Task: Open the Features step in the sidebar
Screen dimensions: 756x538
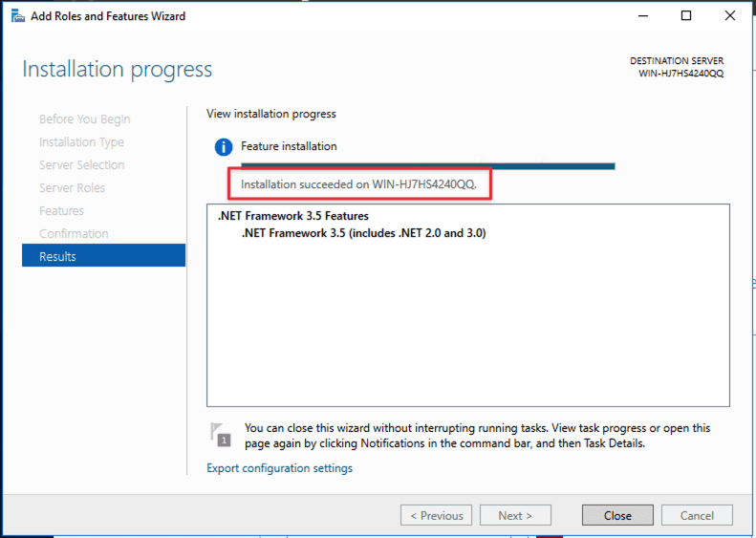Action: [61, 211]
